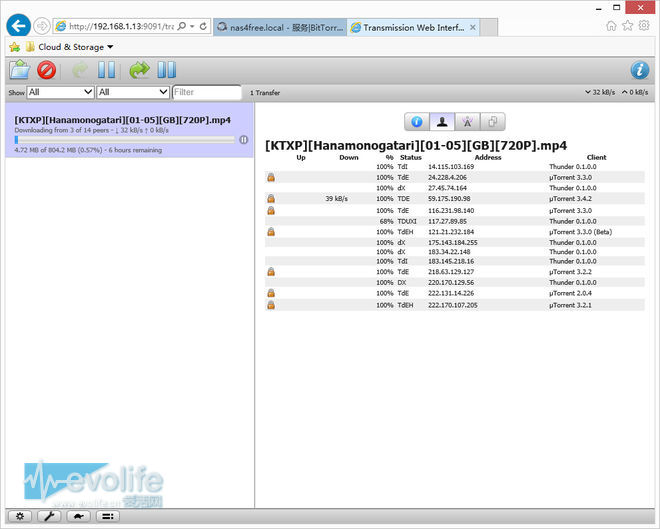
Task: Open the first Show state dropdown
Action: tap(60, 92)
